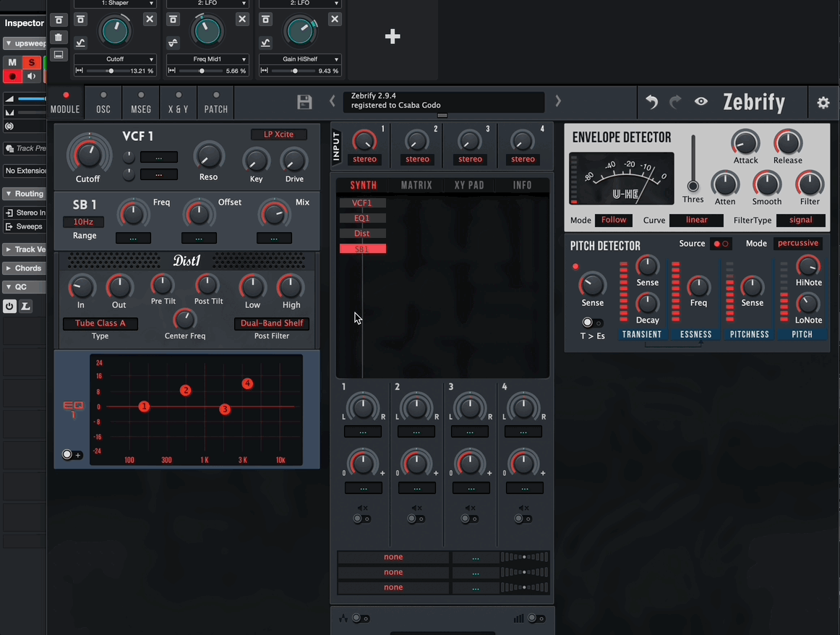Switch to the MSEG tab
The height and width of the screenshot is (635, 840).
click(141, 103)
